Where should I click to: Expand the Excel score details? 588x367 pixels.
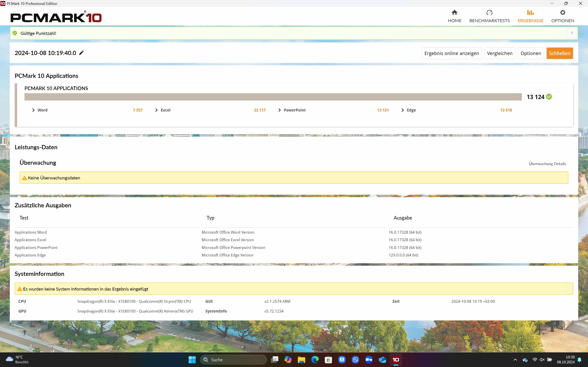point(156,110)
